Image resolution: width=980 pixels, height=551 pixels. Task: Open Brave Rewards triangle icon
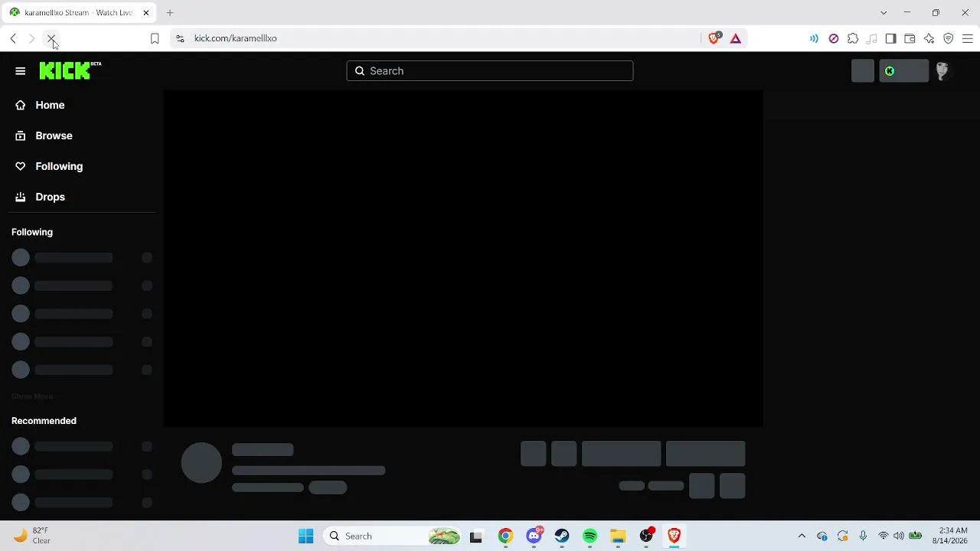pos(736,38)
